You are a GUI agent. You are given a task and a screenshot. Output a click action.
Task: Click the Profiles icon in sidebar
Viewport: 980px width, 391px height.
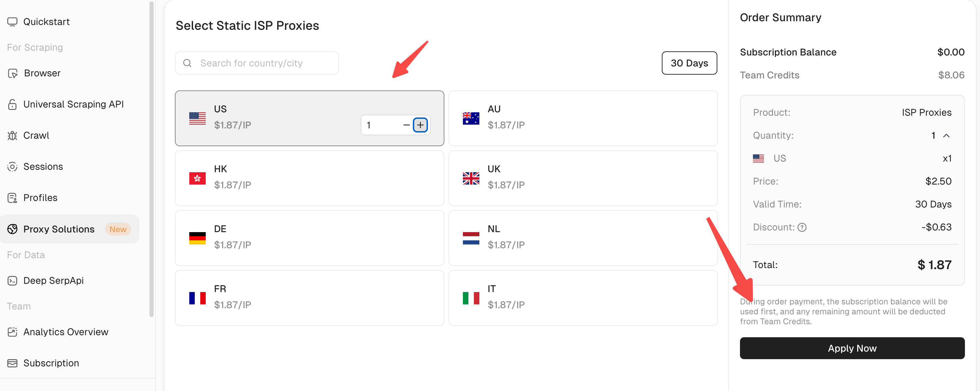(x=12, y=198)
